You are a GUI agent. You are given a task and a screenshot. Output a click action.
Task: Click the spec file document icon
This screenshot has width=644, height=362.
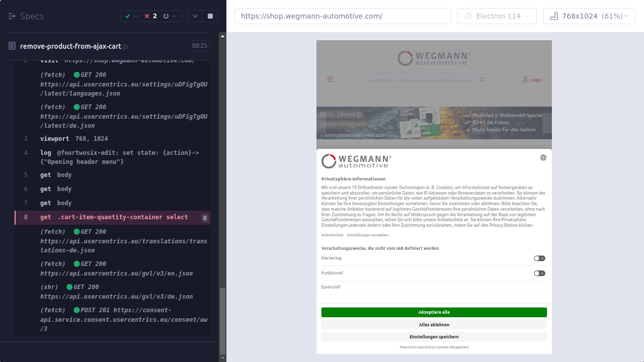point(12,46)
